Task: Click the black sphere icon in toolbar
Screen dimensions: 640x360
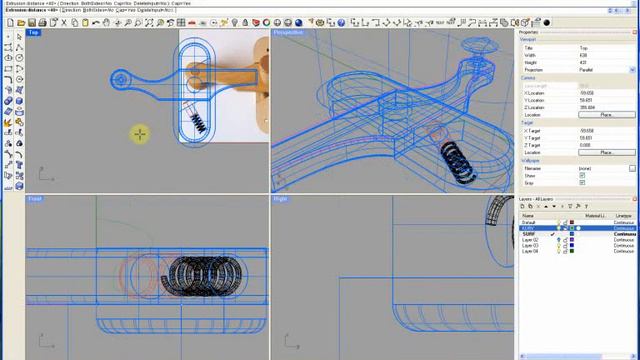Action: pos(547,23)
